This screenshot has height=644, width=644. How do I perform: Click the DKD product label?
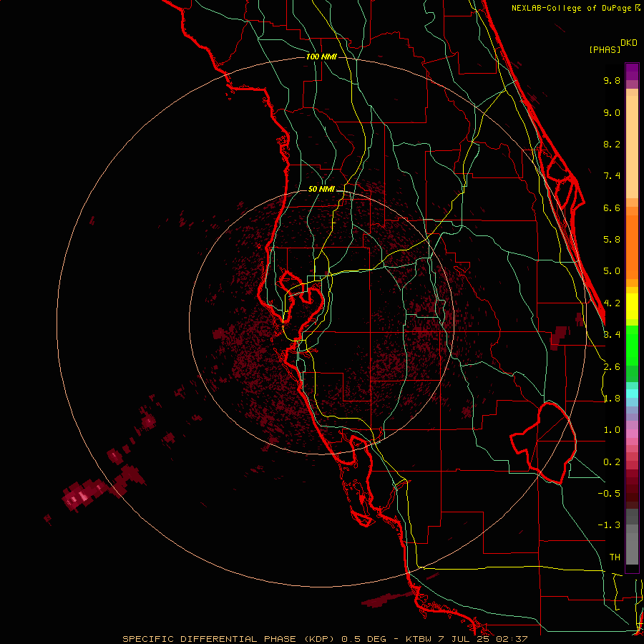pyautogui.click(x=629, y=43)
